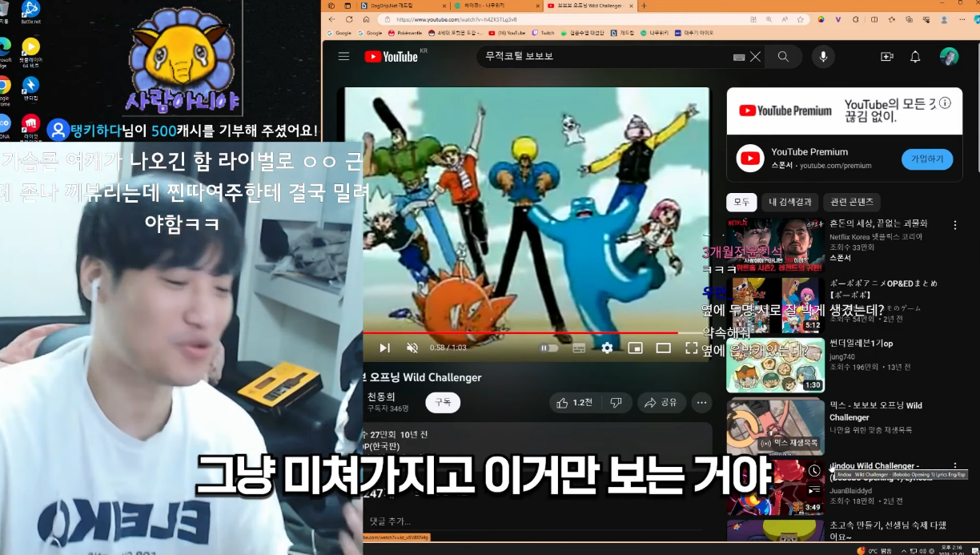Go to browser home page
This screenshot has width=980, height=555.
point(367,19)
